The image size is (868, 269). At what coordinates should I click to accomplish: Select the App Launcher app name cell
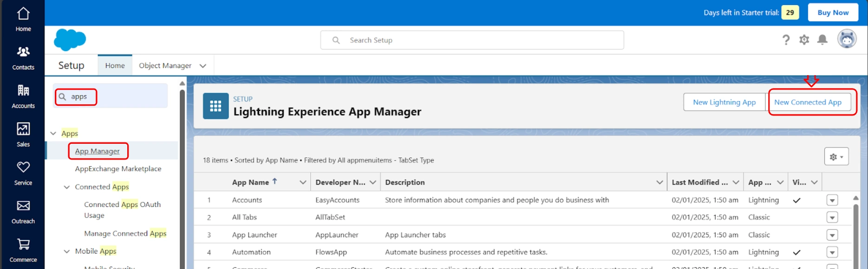255,235
